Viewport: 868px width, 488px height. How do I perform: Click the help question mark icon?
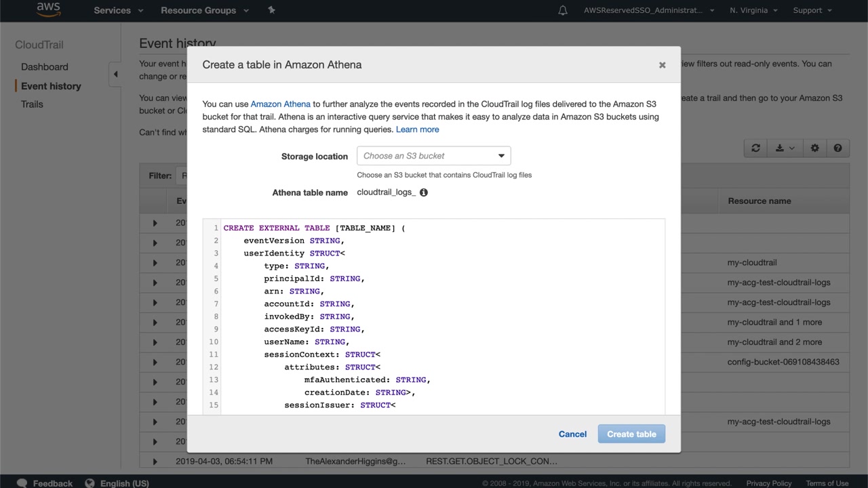coord(837,148)
